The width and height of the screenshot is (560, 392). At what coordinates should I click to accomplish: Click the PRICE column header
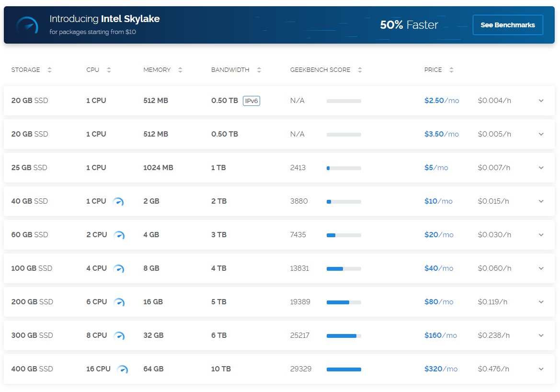(x=433, y=69)
